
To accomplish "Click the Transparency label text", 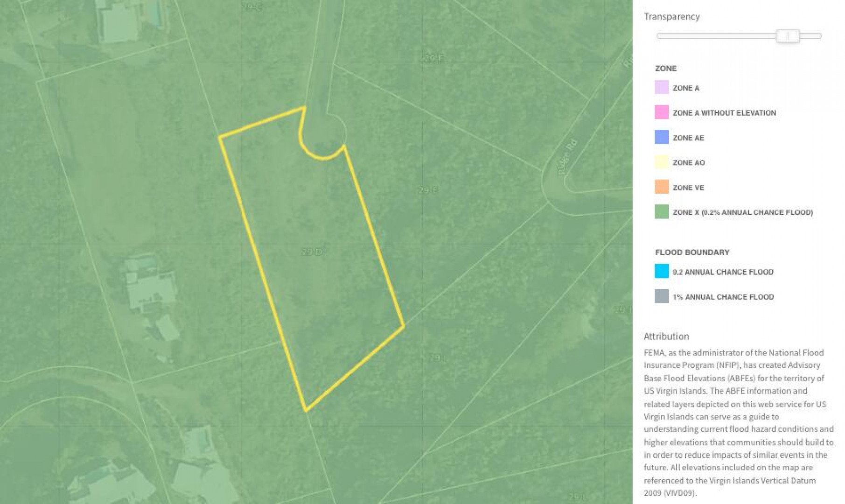I will coord(671,16).
